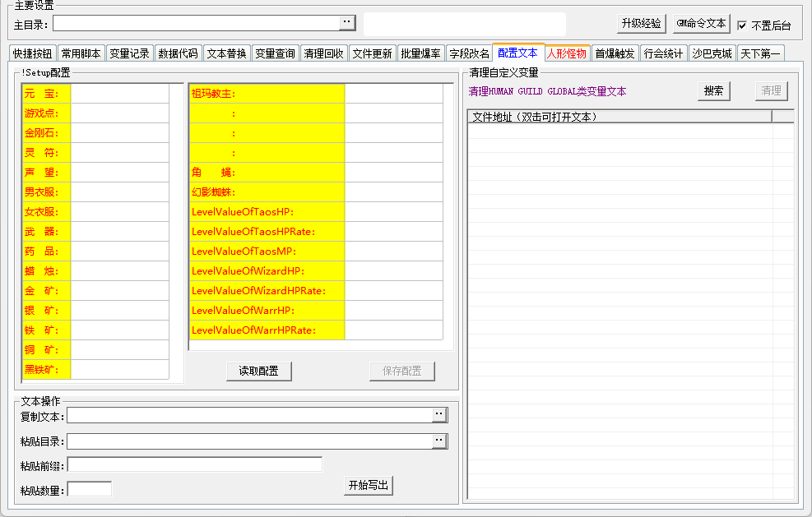The height and width of the screenshot is (517, 812).
Task: Click the value cell for 武器
Action: (119, 231)
